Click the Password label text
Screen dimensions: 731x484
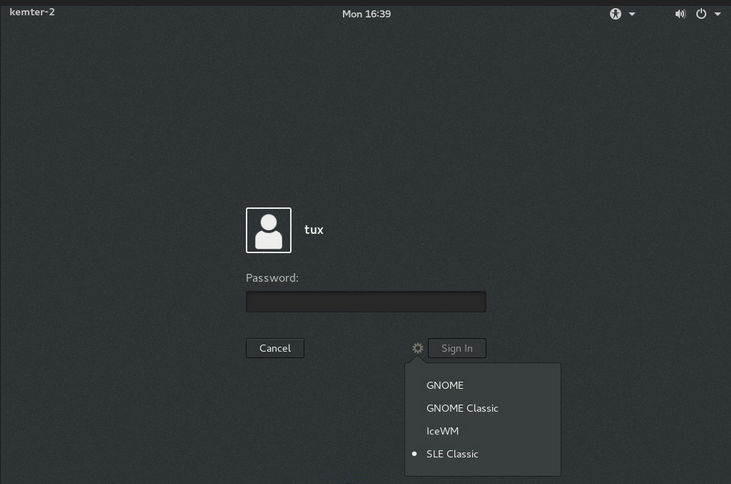[272, 278]
